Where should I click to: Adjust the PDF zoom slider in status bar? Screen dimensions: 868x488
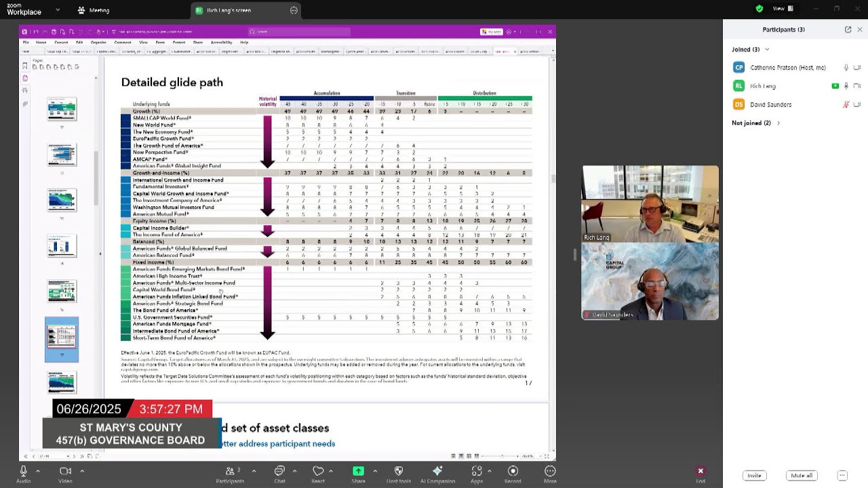pyautogui.click(x=502, y=456)
